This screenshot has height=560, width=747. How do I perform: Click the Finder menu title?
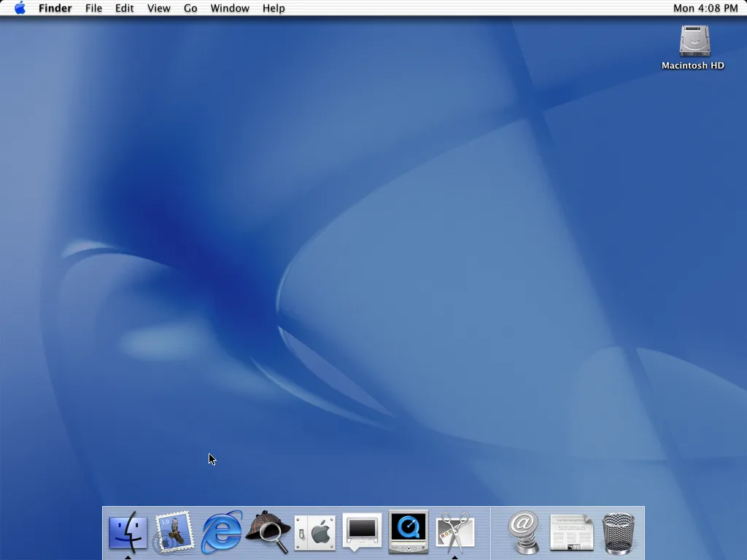55,8
